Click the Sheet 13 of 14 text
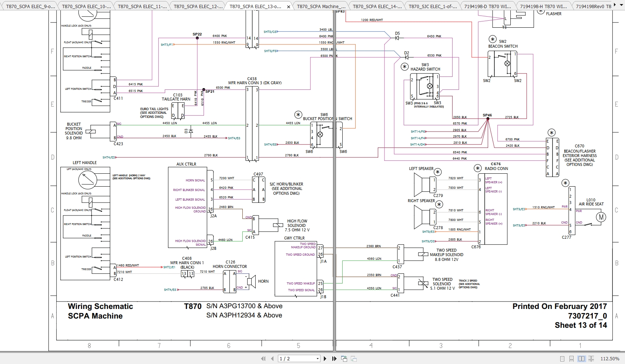Viewport: 625px width, 364px height. 581,325
